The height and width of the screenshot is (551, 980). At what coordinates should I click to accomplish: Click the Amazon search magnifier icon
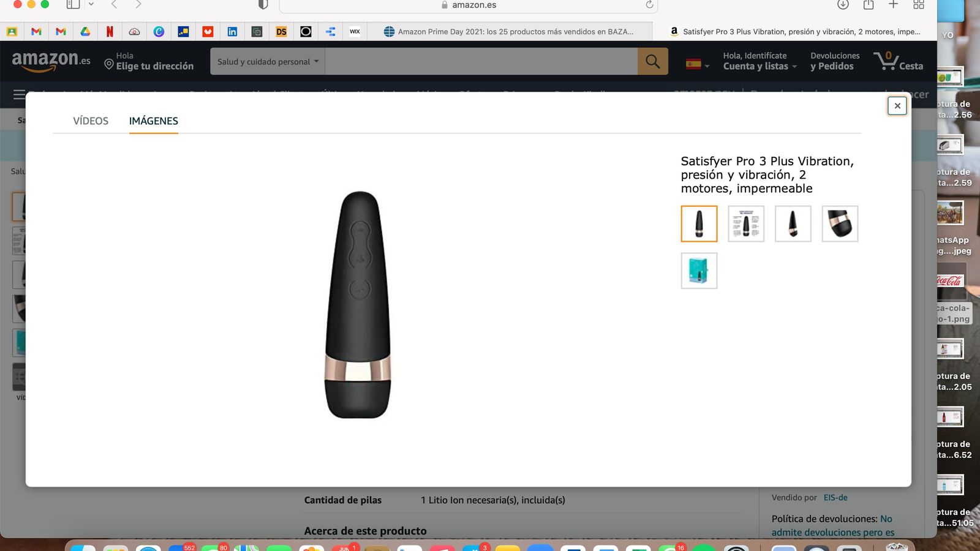pos(652,61)
